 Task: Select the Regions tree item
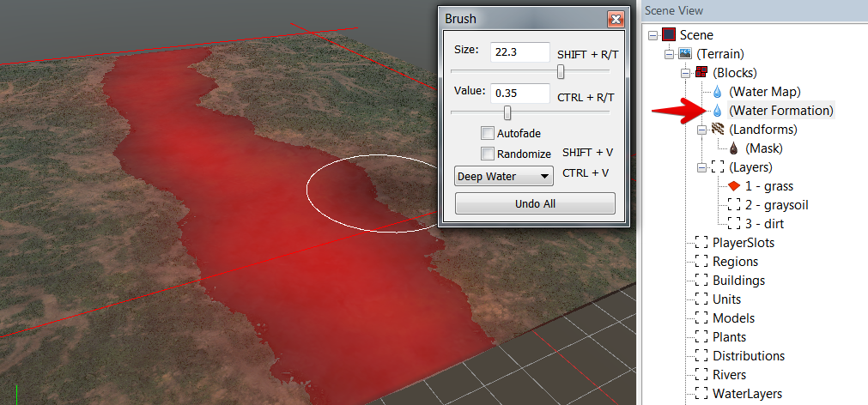[x=735, y=261]
